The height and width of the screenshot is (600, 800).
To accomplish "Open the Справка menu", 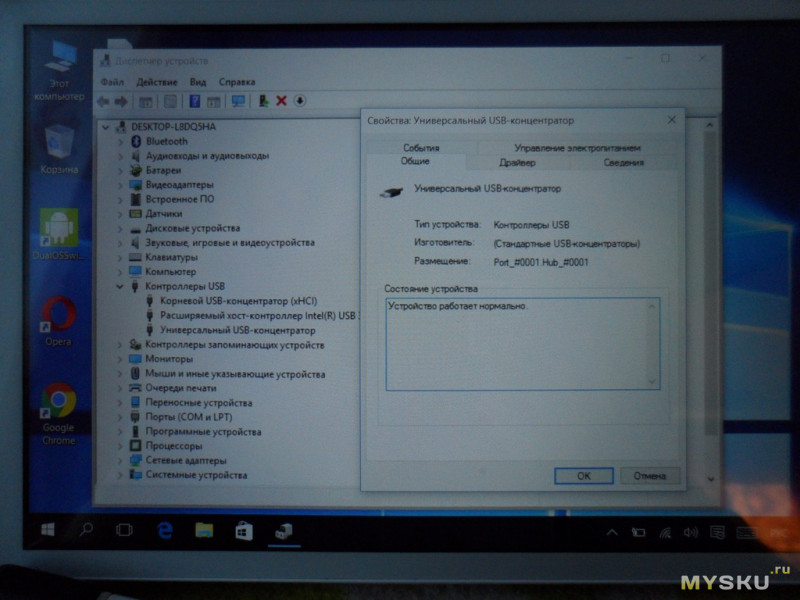I will pyautogui.click(x=237, y=82).
